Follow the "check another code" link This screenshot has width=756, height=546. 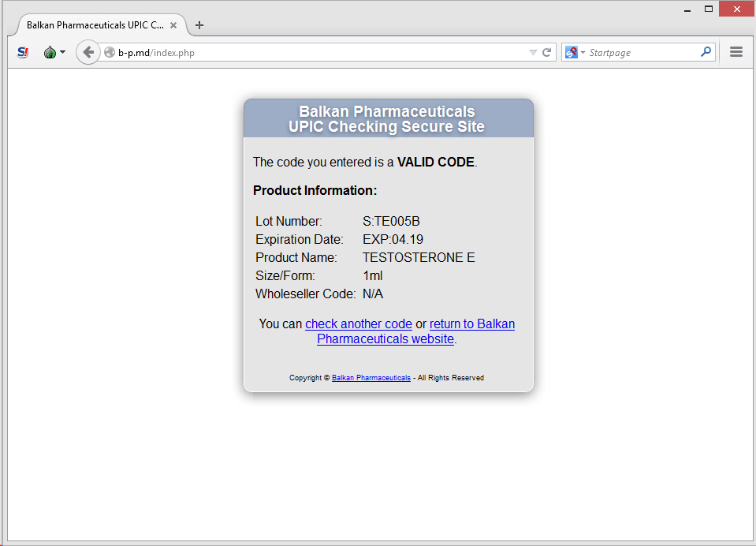click(x=359, y=324)
